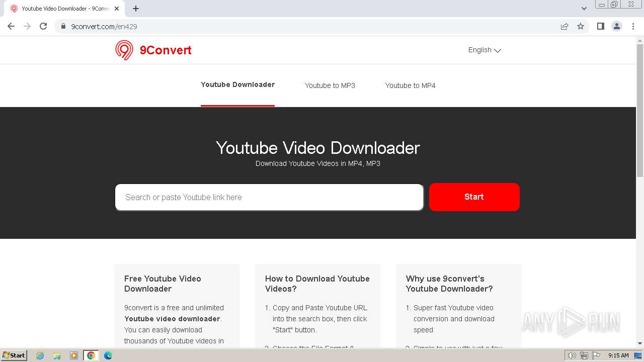Screen dimensions: 644x362
Task: Open Windows Media Player taskbar icon
Action: point(74,355)
